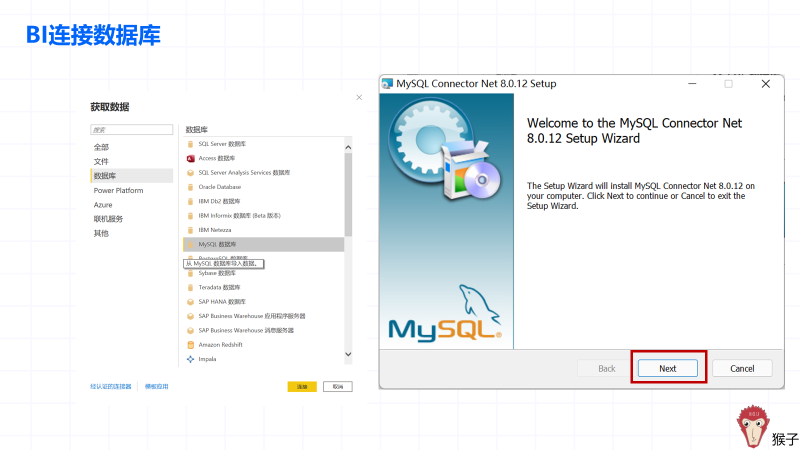Viewport: 800px width, 450px height.
Task: Click the 取消 button in 获取数据
Action: (338, 387)
